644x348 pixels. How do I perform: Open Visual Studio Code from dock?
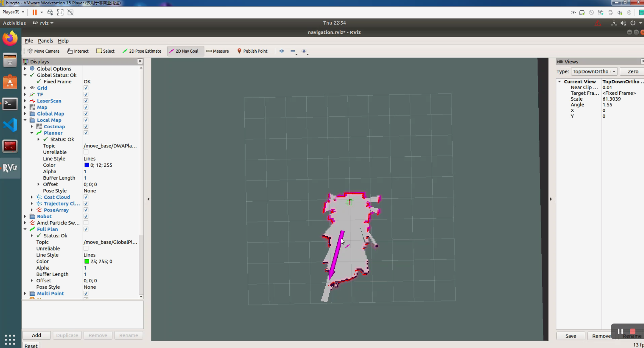10,125
